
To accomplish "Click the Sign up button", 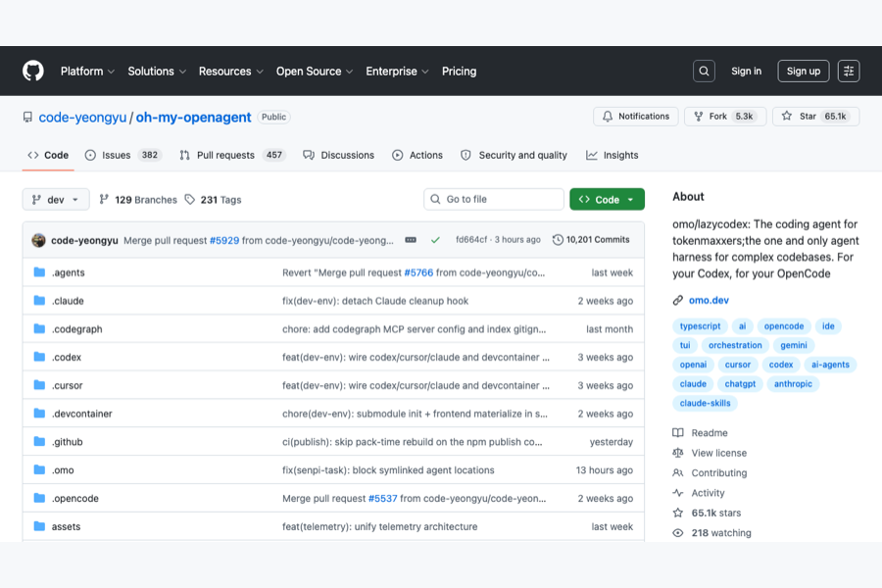I will click(x=804, y=71).
